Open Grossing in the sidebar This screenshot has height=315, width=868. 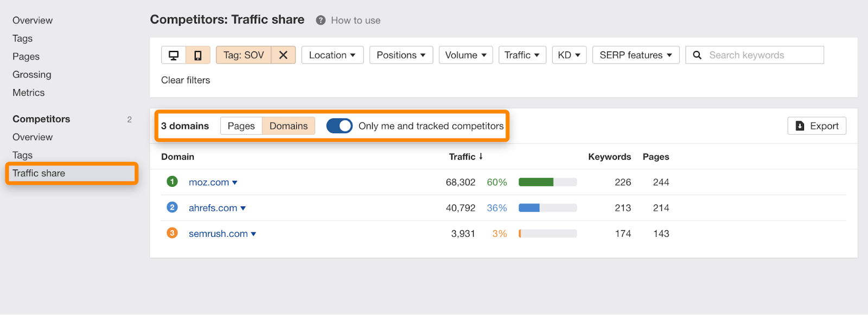32,74
